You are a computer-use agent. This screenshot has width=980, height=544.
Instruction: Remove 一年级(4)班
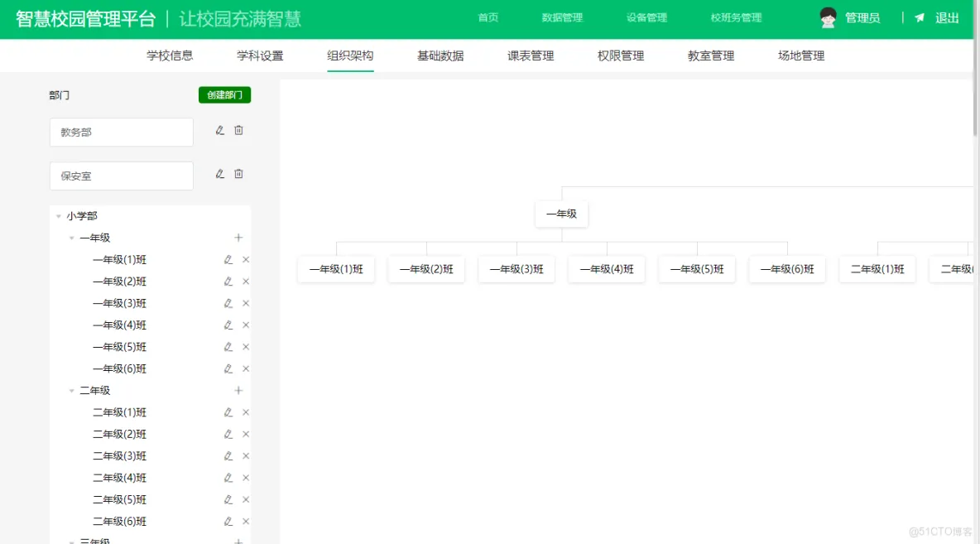(x=246, y=325)
